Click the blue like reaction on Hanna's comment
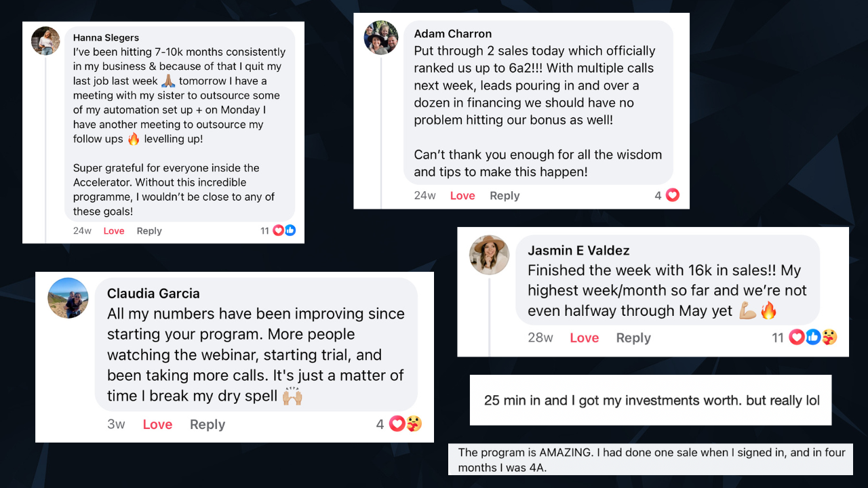Viewport: 868px width, 488px height. tap(290, 230)
